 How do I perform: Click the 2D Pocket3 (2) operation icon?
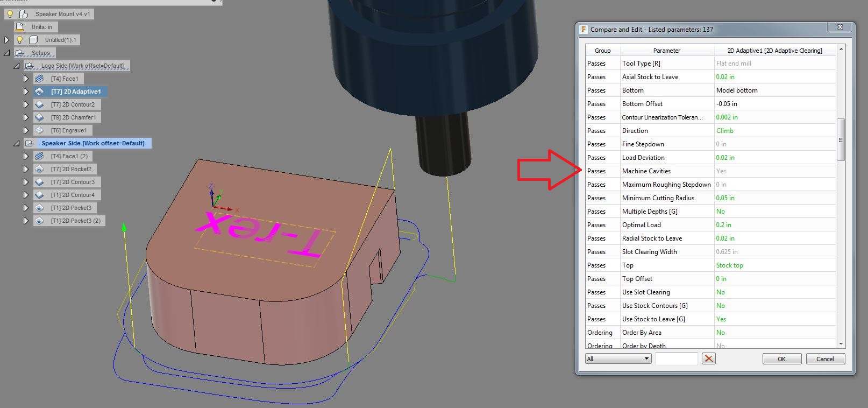(x=39, y=221)
